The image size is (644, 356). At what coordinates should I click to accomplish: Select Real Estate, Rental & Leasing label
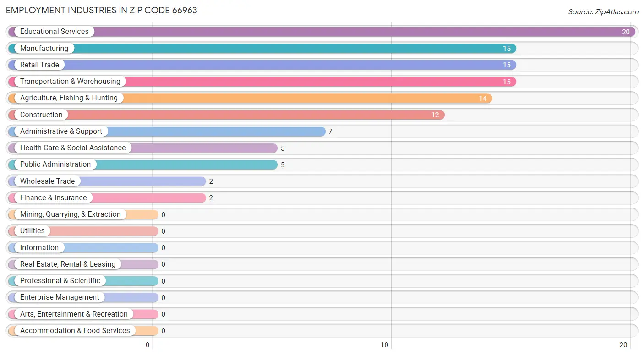[x=68, y=264]
